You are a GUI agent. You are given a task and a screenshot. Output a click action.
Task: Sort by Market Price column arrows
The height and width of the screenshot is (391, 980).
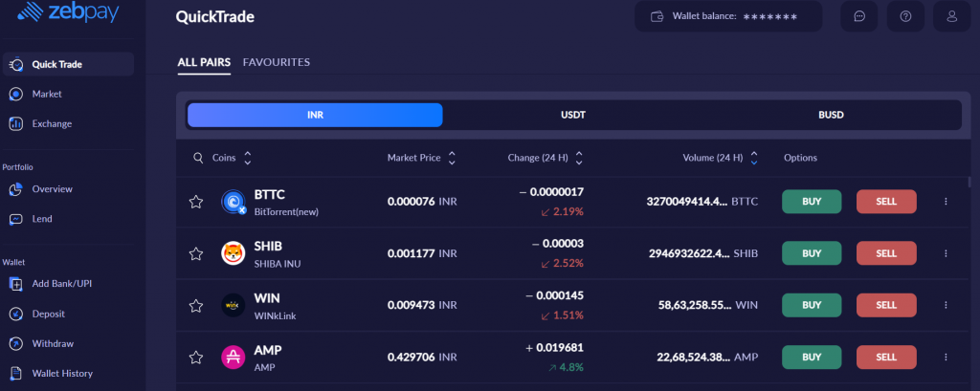point(452,158)
